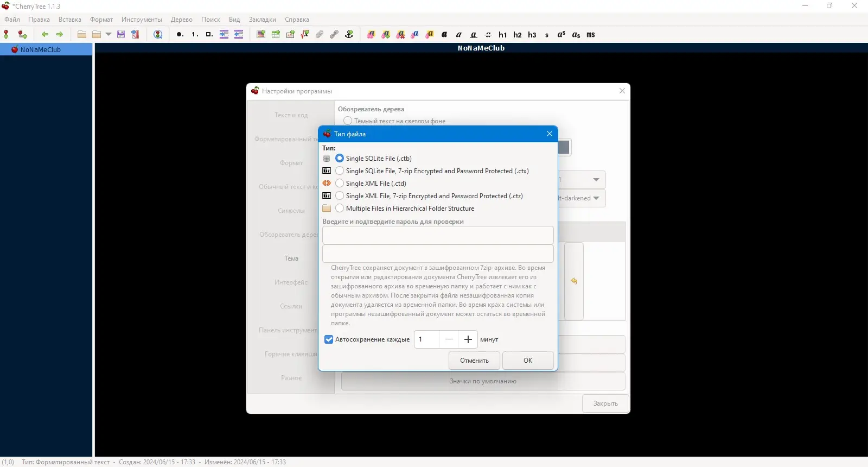Click the Отменить button
This screenshot has height=467, width=868.
[474, 361]
